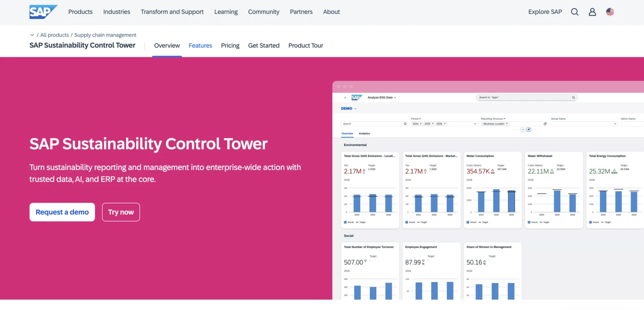This screenshot has width=644, height=310.
Task: Expand the Period selection dropdown
Action: click(x=475, y=124)
